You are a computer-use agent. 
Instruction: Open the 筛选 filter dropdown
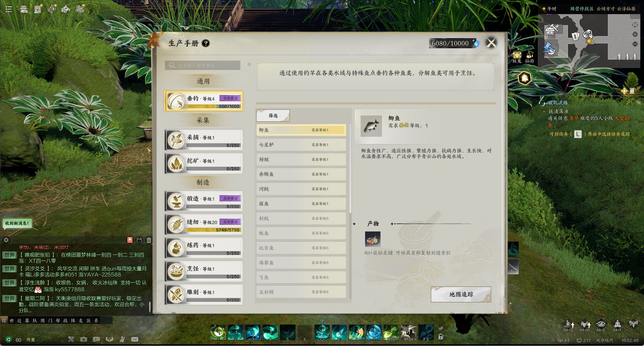click(x=273, y=116)
